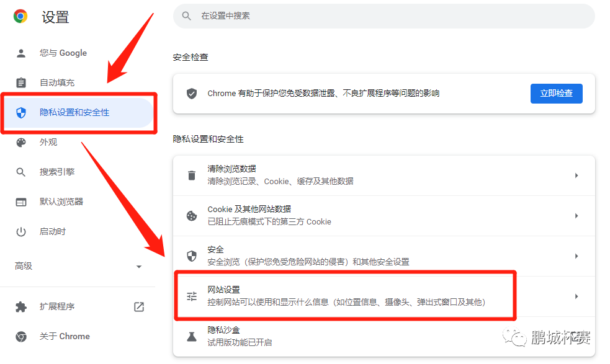Click the 安全浏览 description under 安全
The width and height of the screenshot is (610, 364).
pos(308,262)
